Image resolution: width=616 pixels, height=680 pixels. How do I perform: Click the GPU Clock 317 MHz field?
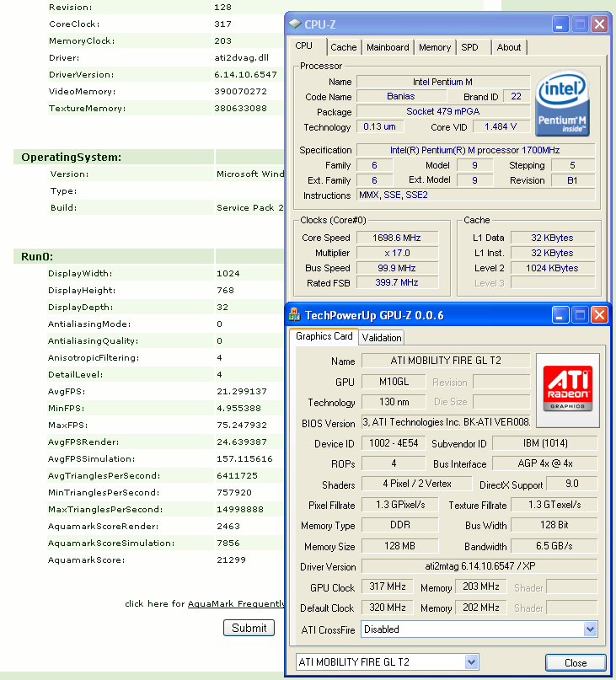(x=388, y=586)
